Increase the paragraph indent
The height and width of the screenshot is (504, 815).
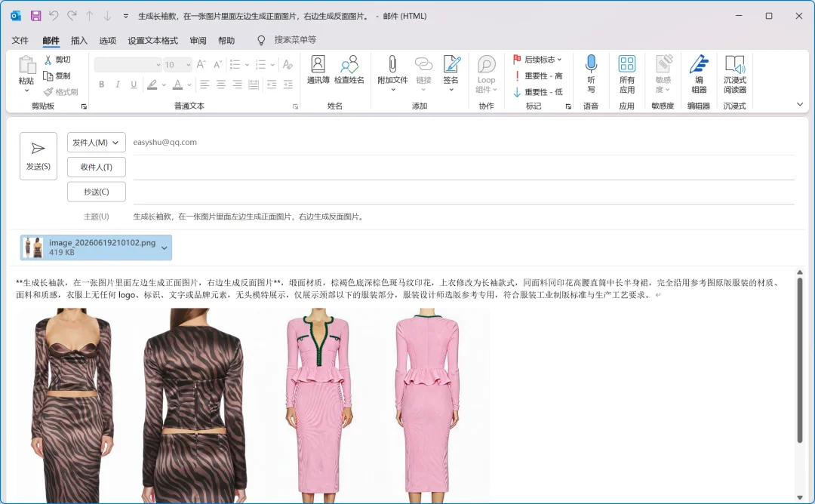pos(288,85)
